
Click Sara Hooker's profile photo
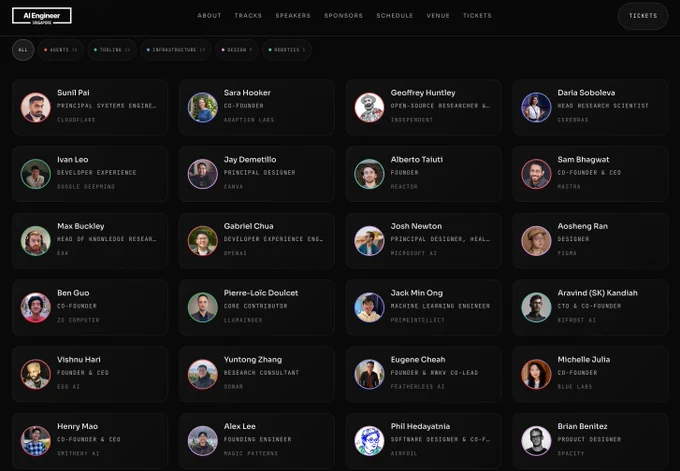[203, 107]
